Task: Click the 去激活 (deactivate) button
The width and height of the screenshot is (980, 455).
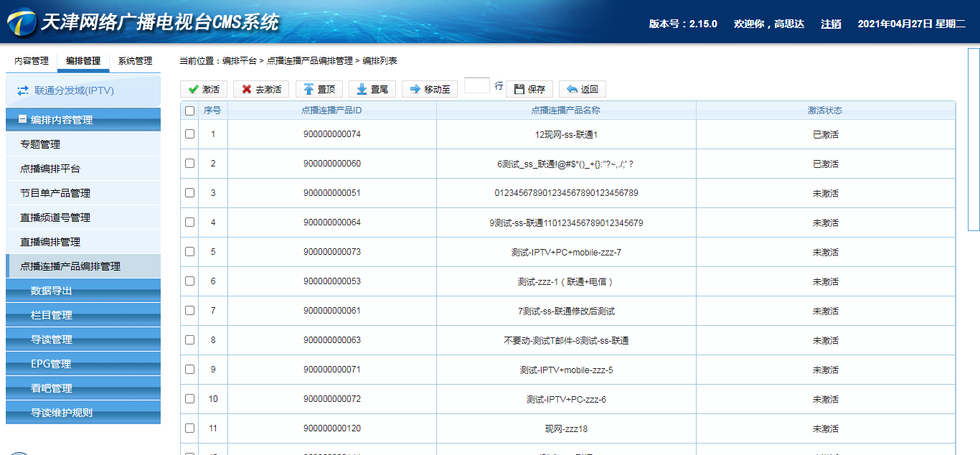Action: [261, 89]
